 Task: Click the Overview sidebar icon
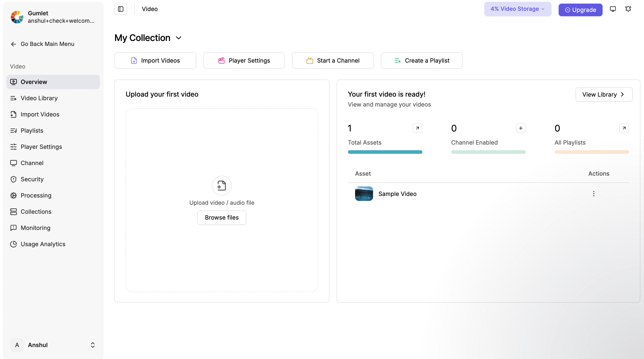point(14,82)
